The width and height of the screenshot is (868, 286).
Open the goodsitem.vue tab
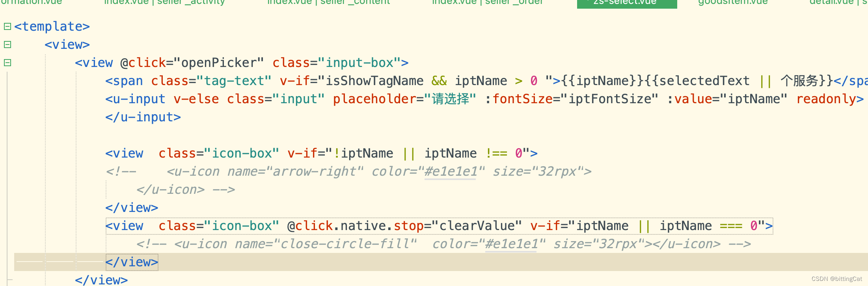pos(733,2)
